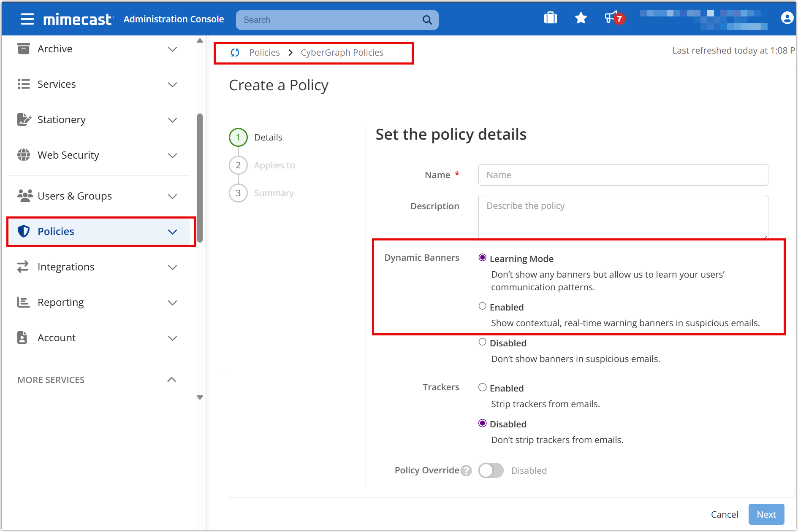Image resolution: width=798 pixels, height=532 pixels.
Task: Click the refresh icon beside Policies breadcrumb
Action: 235,53
